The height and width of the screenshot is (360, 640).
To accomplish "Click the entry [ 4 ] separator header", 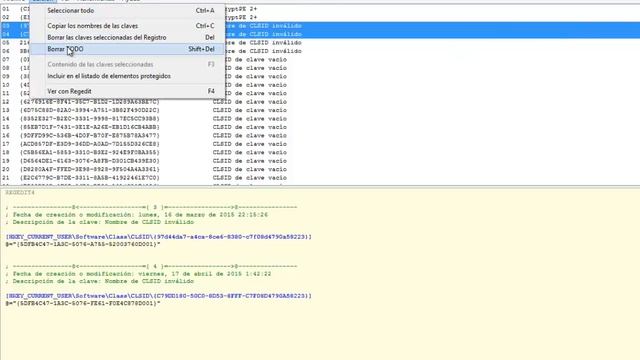I will pos(151,267).
